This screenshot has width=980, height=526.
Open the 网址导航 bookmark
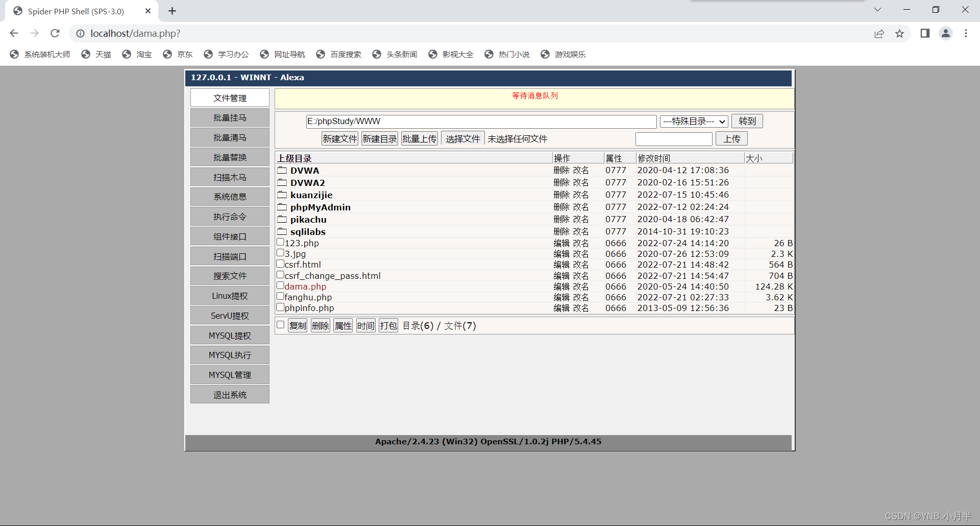tap(283, 54)
